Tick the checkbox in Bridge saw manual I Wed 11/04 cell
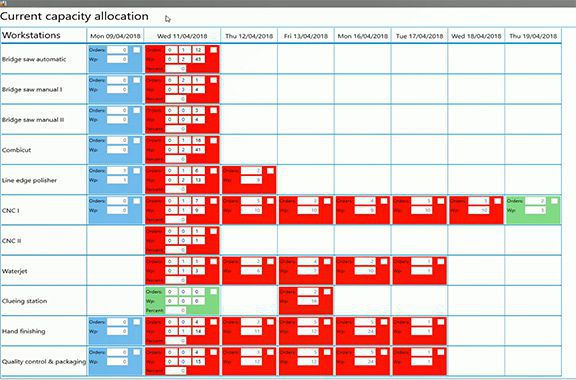The width and height of the screenshot is (576, 380). pyautogui.click(x=213, y=80)
